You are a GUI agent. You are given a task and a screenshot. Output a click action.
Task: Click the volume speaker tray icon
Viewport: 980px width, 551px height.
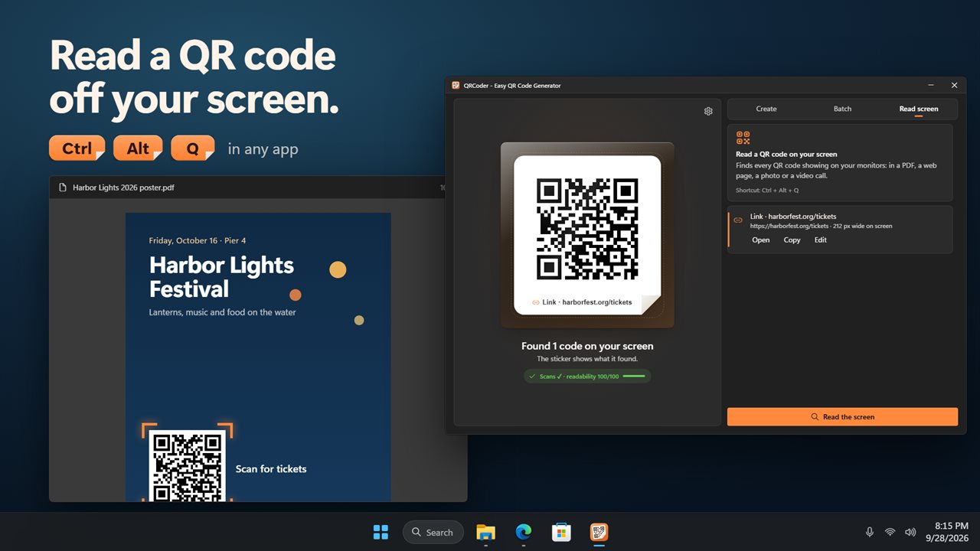[x=910, y=532]
